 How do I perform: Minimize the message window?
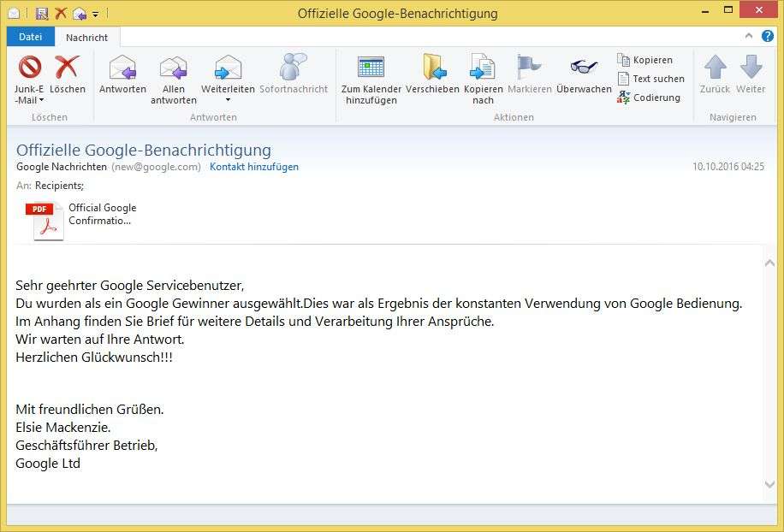click(705, 11)
